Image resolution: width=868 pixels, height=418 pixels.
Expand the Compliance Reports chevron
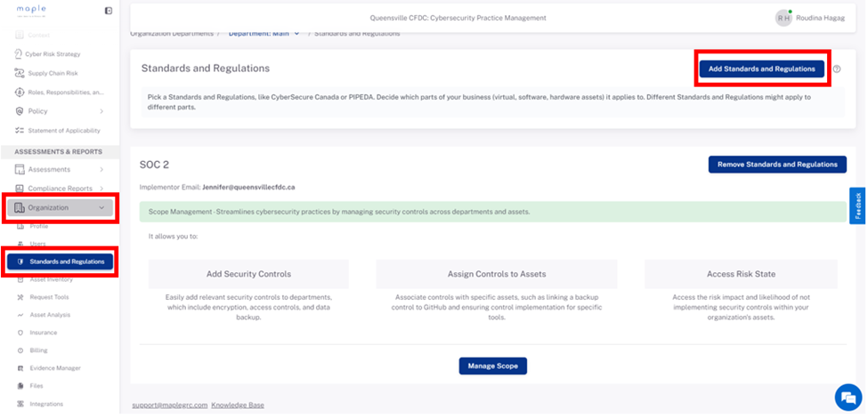tap(101, 189)
